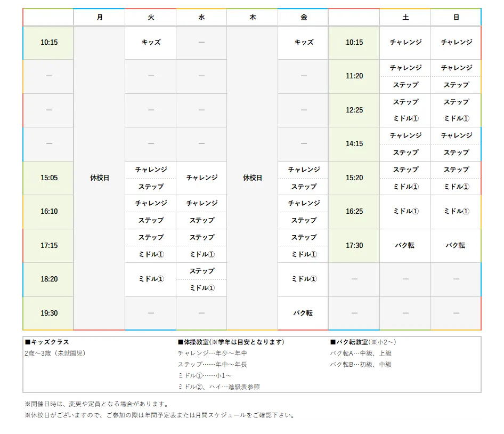504x434 pixels.
Task: Select the バク転 cell at 17:30 土曜
Action: pyautogui.click(x=405, y=245)
